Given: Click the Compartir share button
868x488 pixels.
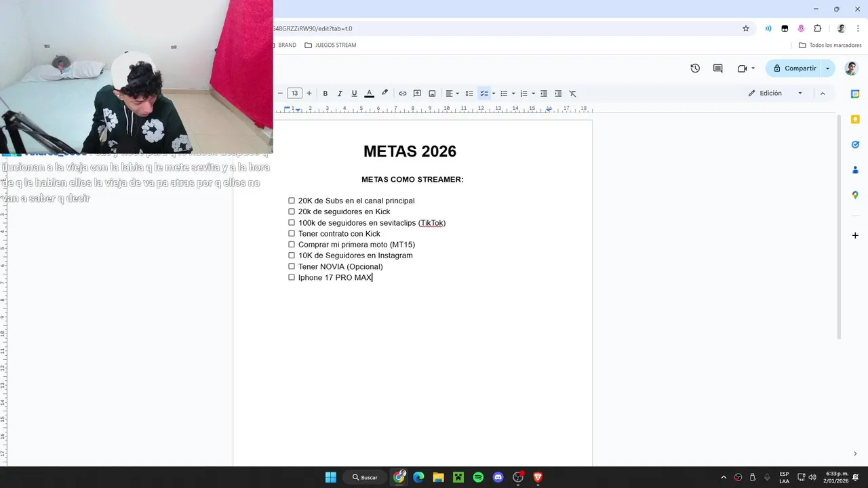Looking at the screenshot, I should click(x=794, y=68).
